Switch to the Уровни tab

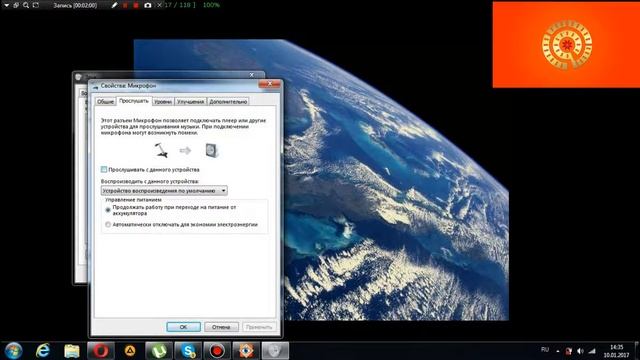coord(163,102)
